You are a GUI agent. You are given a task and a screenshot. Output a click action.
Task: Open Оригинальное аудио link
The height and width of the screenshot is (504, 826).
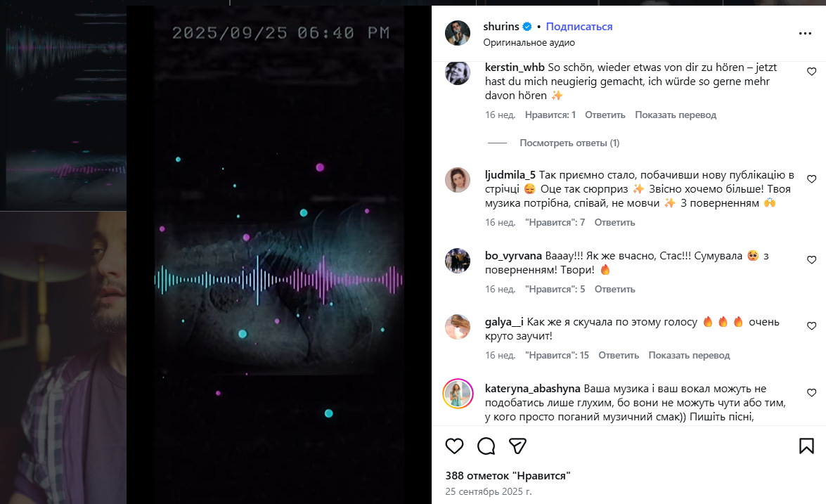(529, 43)
